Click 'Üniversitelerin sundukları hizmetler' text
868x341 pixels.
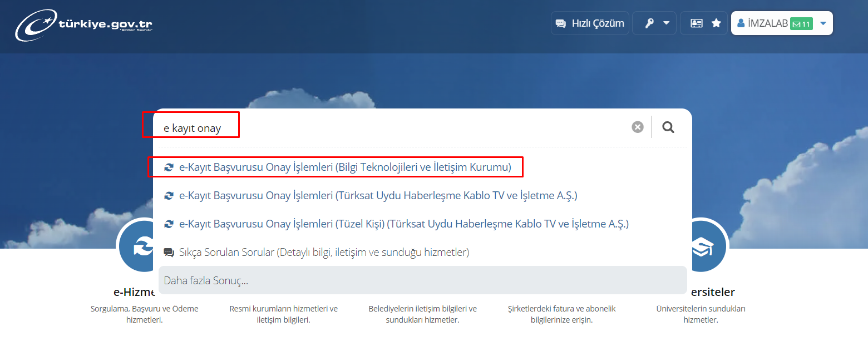coord(701,314)
